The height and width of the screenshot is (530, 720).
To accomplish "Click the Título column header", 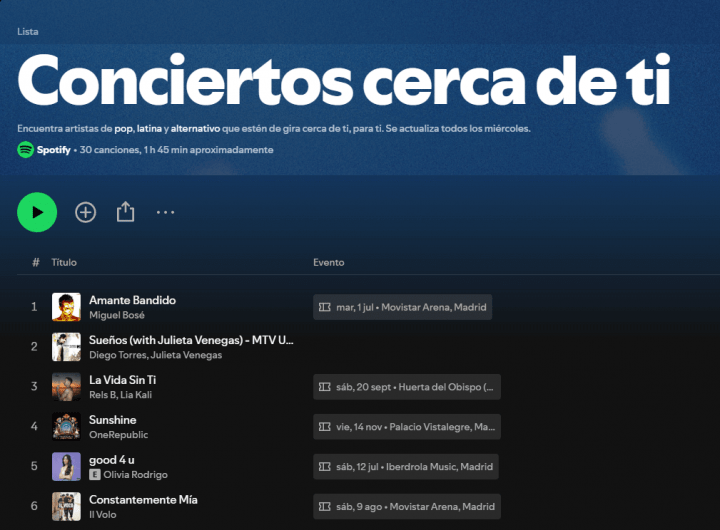I will coord(64,263).
